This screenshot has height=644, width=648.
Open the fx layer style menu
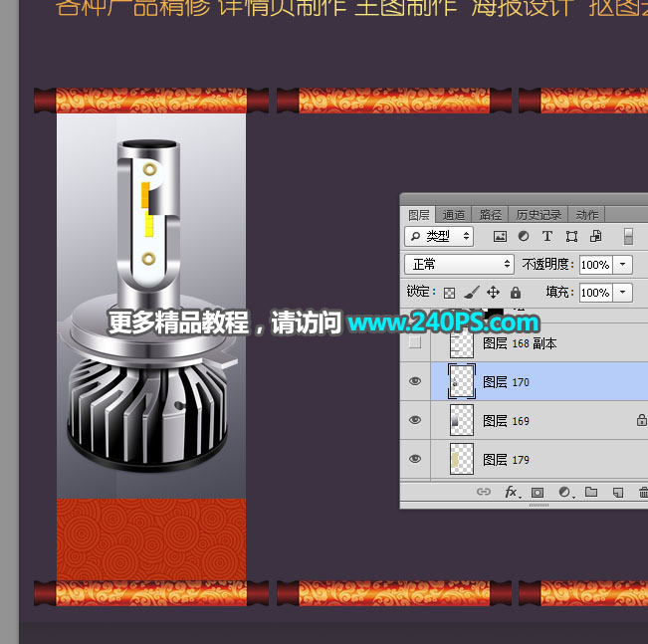pyautogui.click(x=513, y=492)
